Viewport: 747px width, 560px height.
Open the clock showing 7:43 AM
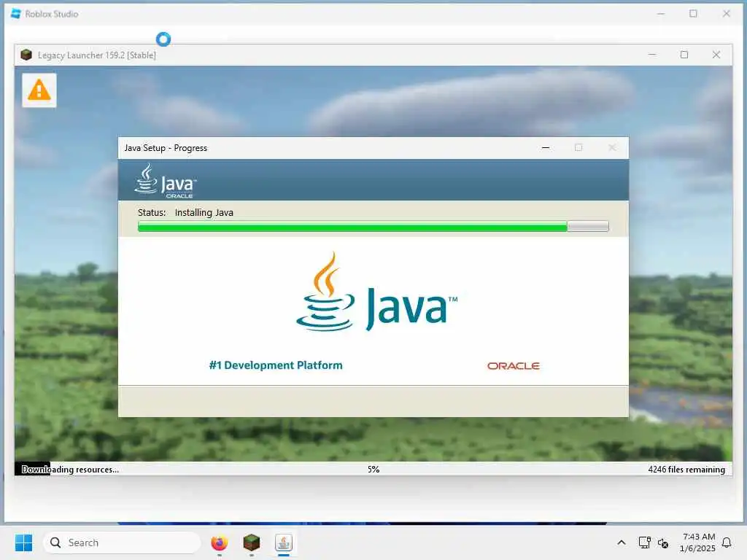(x=697, y=542)
